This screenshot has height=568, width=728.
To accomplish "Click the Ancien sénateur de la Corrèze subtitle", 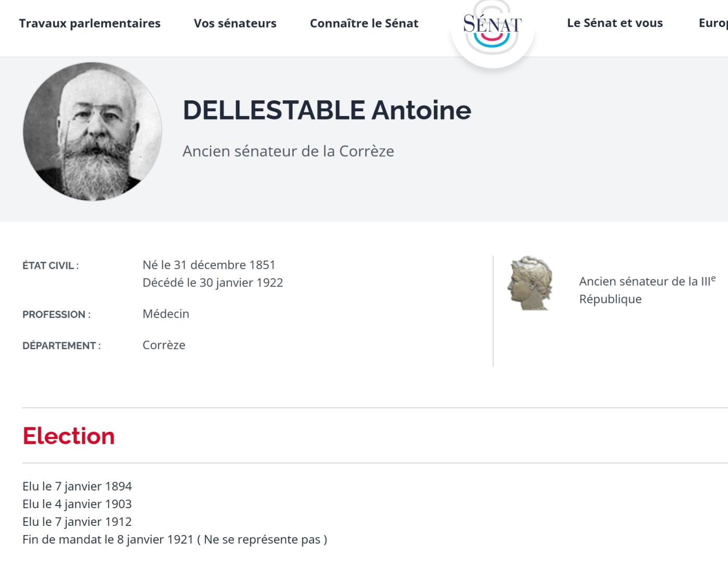I will (x=288, y=151).
